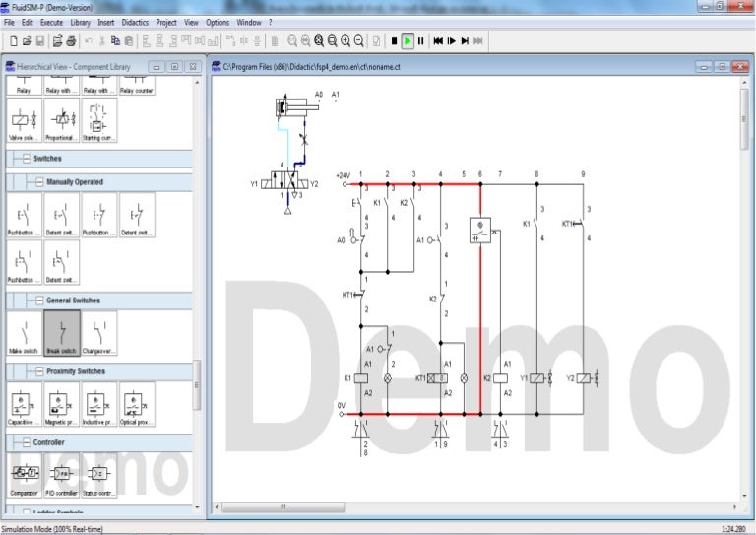The width and height of the screenshot is (756, 535).
Task: Collapse the Manually Operated group
Action: [37, 182]
